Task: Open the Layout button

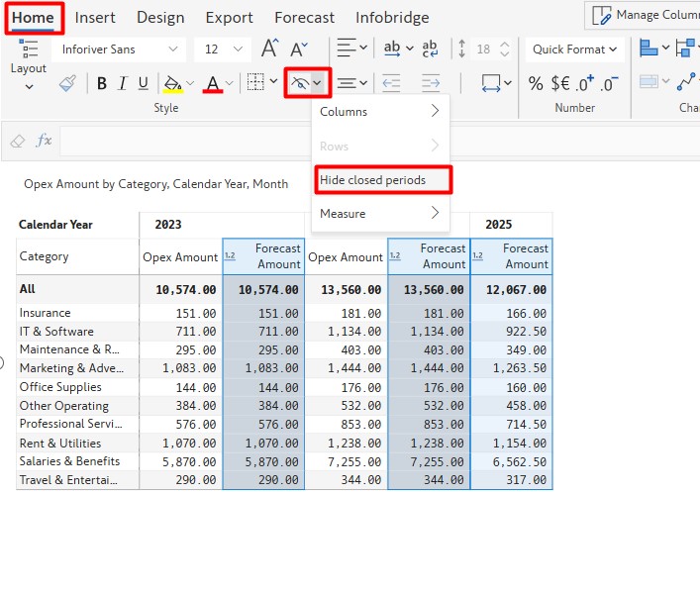Action: click(x=28, y=67)
